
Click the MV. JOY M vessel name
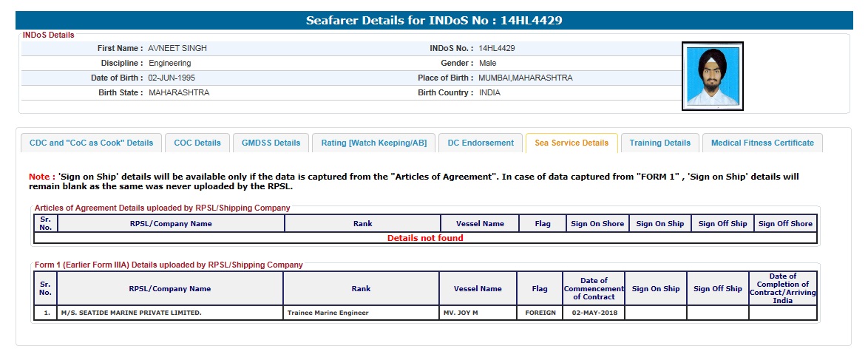tap(461, 313)
